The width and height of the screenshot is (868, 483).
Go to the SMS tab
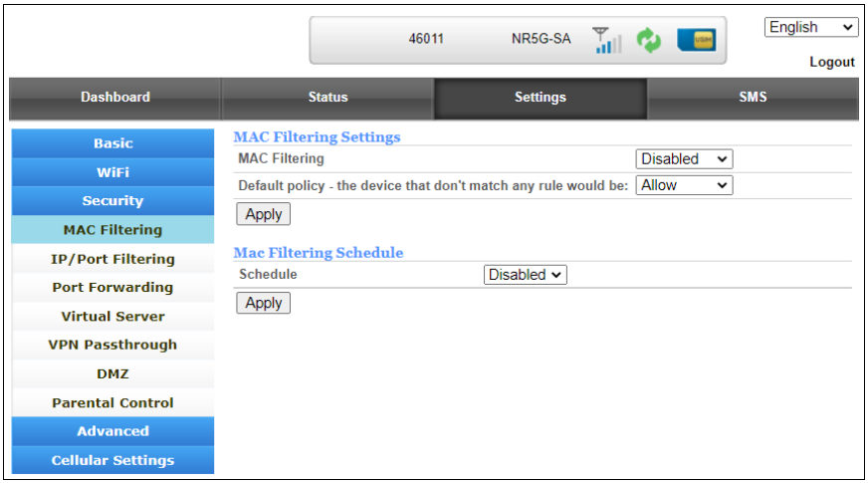753,98
